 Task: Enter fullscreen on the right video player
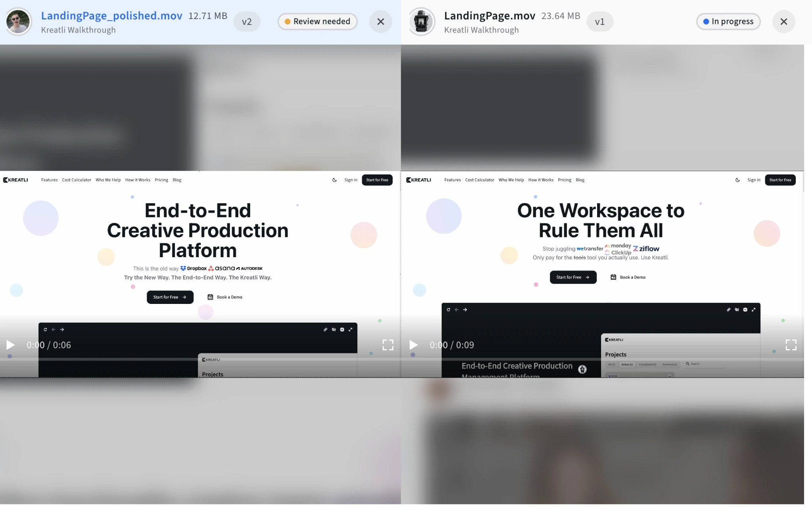pos(791,345)
